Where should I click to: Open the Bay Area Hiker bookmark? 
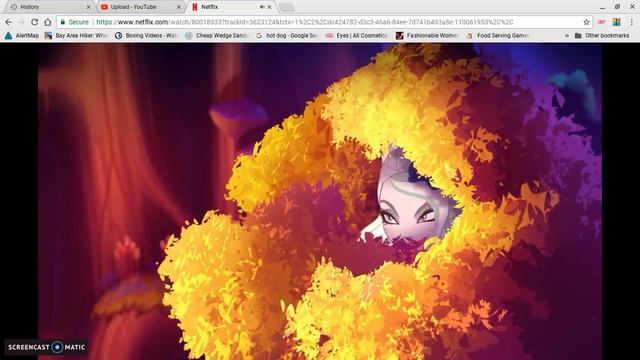pyautogui.click(x=76, y=36)
